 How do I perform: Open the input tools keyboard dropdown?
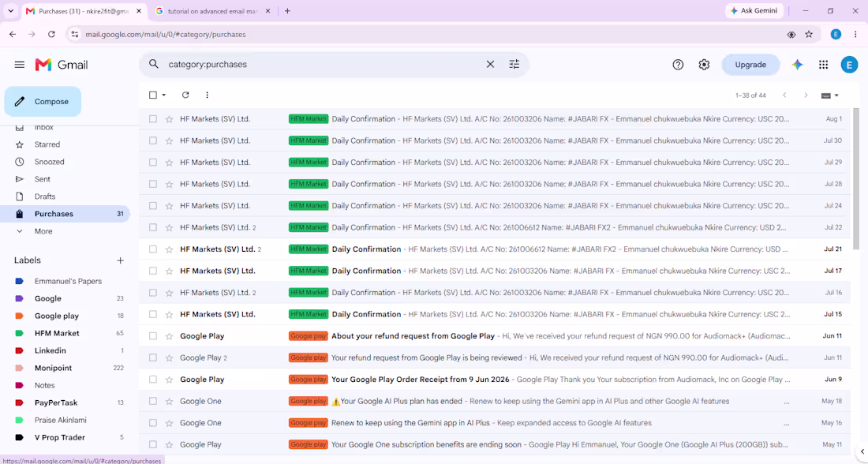829,95
